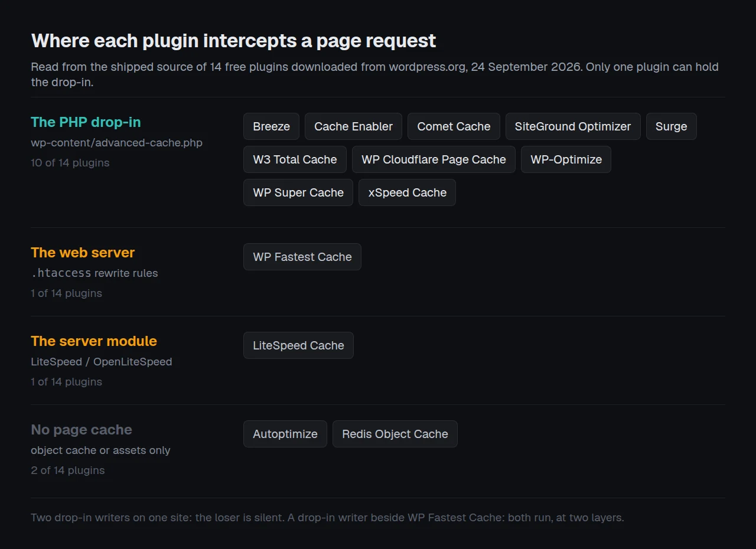756x549 pixels.
Task: Click the count "2 of 14 plugins"
Action: coord(68,470)
